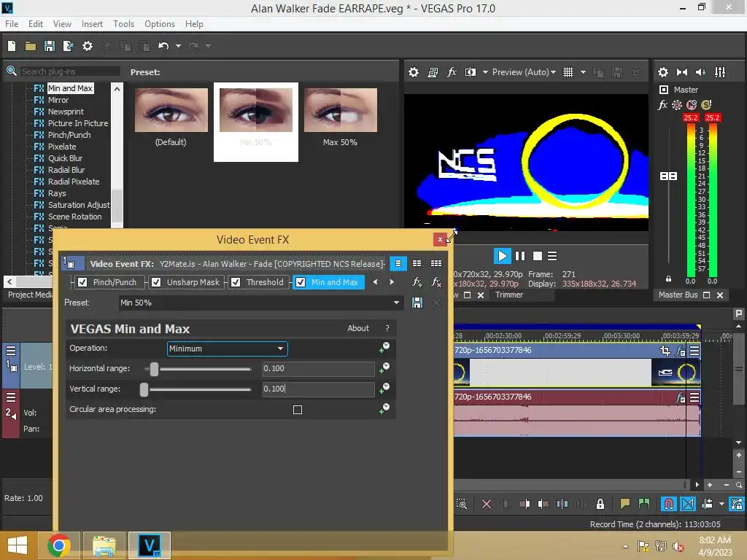Expand Preview (Auto) quality dropdown
This screenshot has height=560, width=747.
pyautogui.click(x=524, y=72)
